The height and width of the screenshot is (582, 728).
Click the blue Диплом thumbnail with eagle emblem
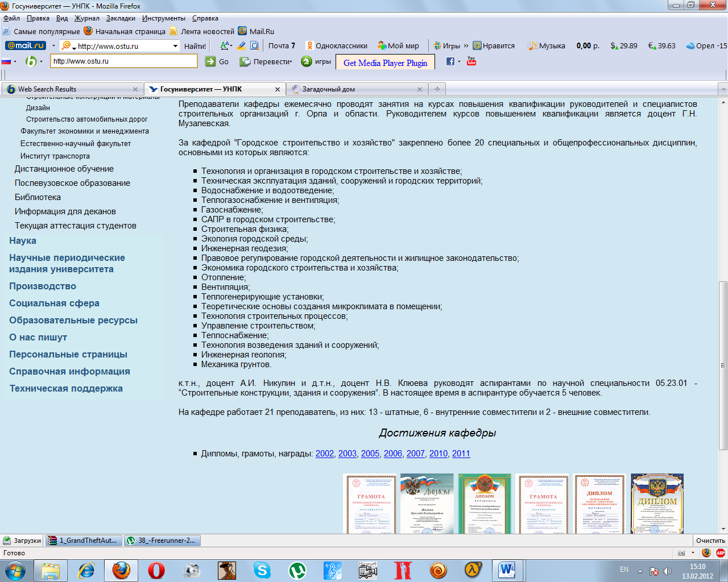pyautogui.click(x=657, y=504)
